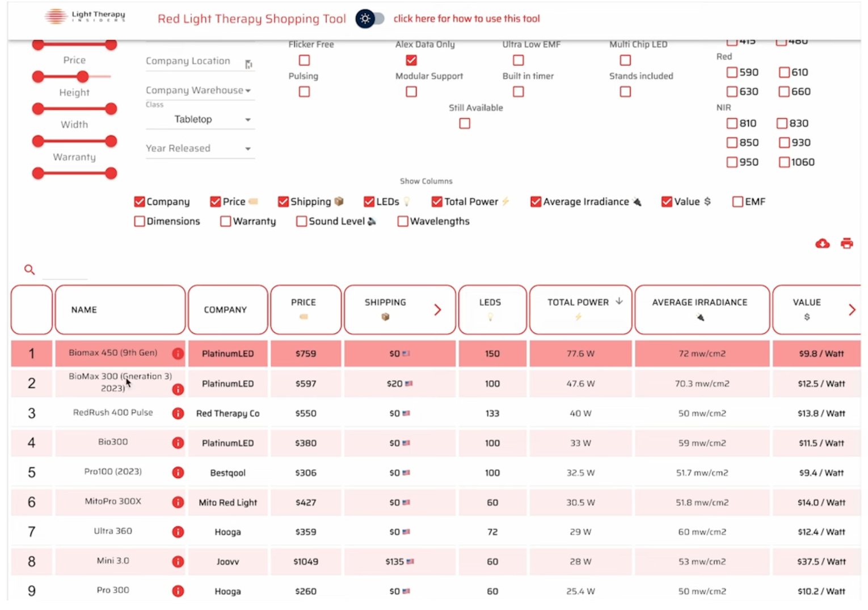Click the Light Therapy Insiders logo

pyautogui.click(x=85, y=16)
